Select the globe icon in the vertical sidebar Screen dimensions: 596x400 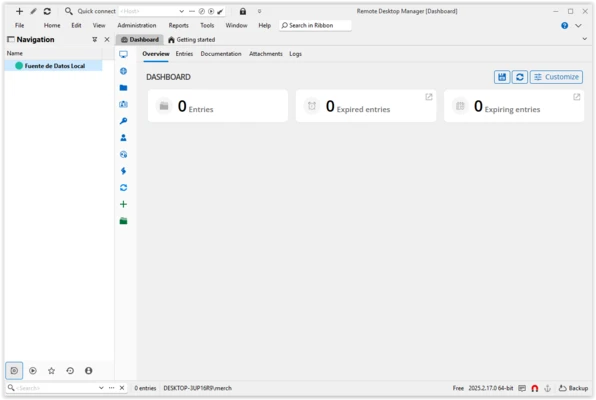(124, 71)
